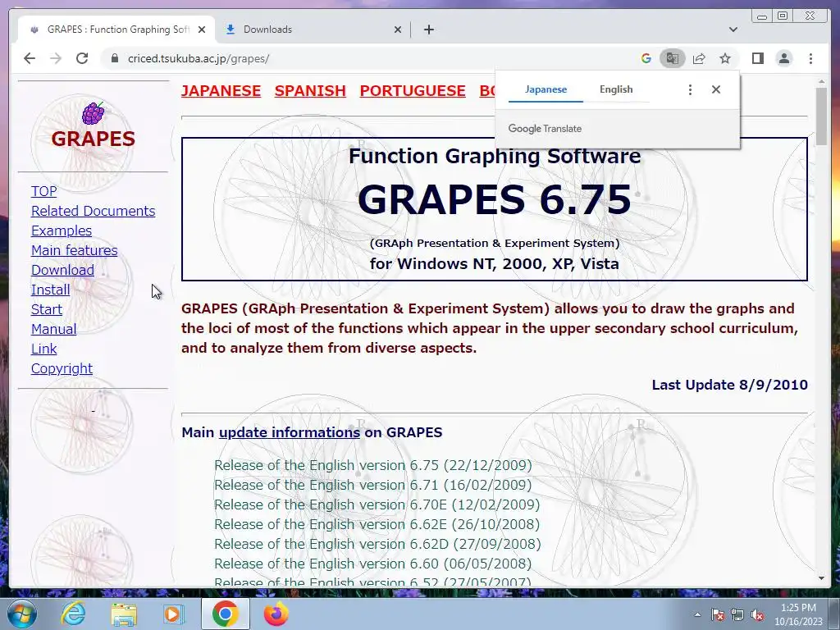The width and height of the screenshot is (840, 630).
Task: Share this page using share icon
Action: pos(699,58)
